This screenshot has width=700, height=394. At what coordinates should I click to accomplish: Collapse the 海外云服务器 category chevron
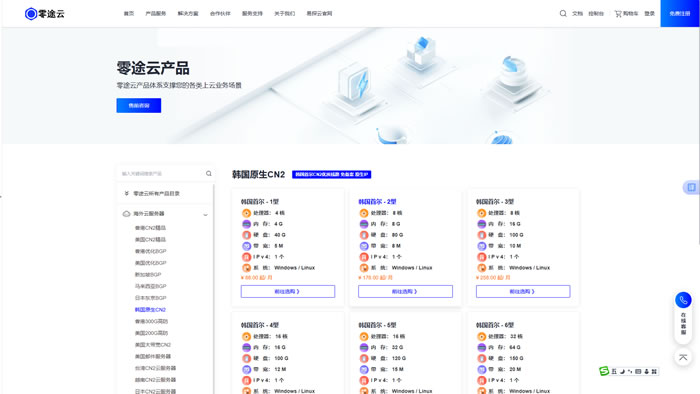205,215
